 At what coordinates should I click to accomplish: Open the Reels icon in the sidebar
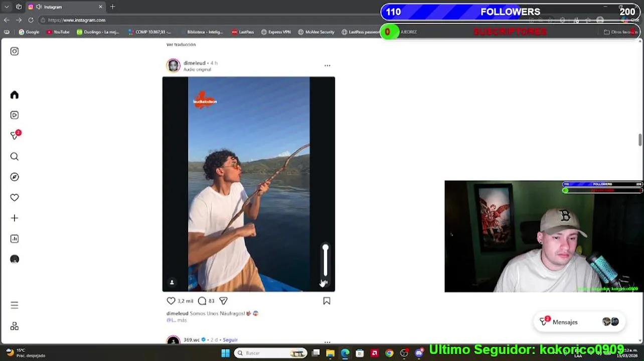pos(15,115)
